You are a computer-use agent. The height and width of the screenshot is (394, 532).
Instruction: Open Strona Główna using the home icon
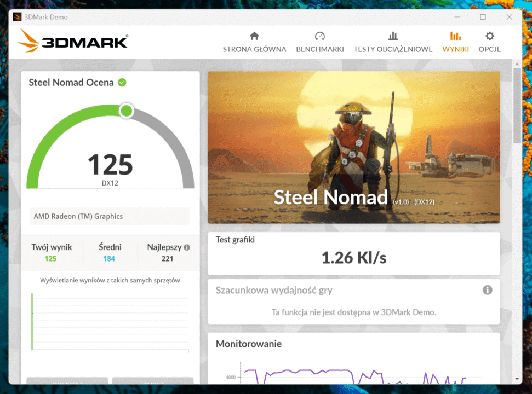pos(254,36)
